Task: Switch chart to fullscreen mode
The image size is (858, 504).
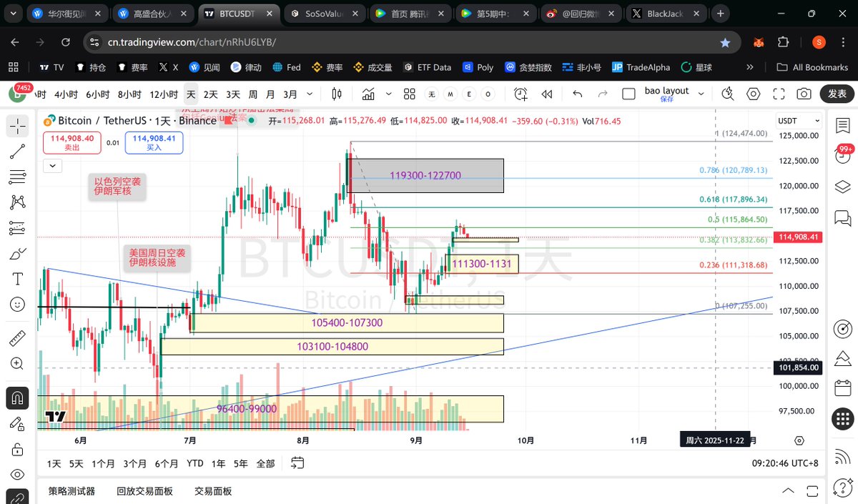Action: point(779,94)
